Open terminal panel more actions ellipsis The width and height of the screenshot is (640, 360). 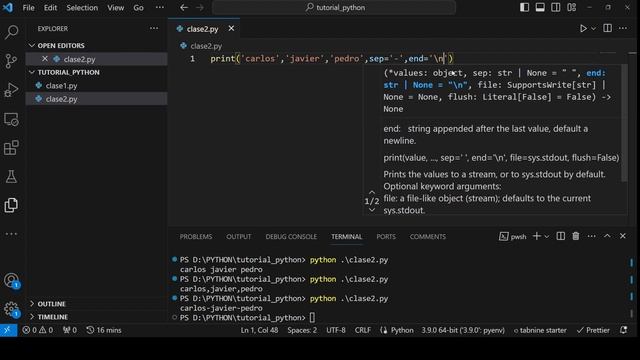[591, 236]
